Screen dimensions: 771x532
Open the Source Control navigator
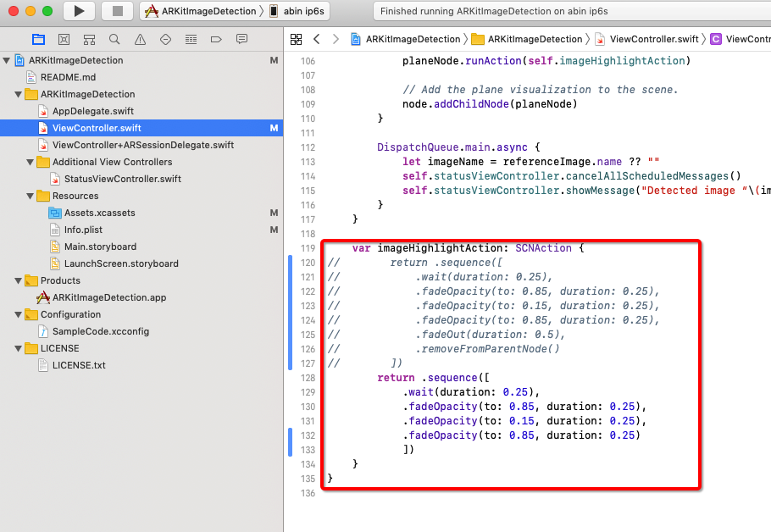point(64,39)
